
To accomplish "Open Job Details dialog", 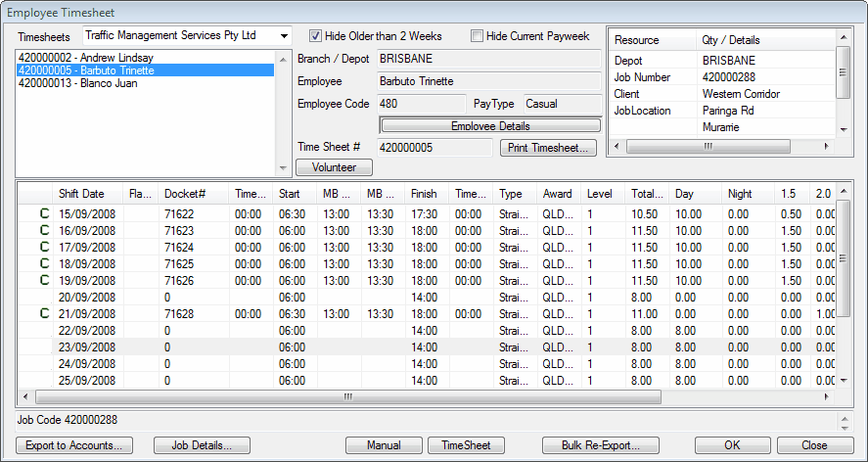I will pos(202,445).
